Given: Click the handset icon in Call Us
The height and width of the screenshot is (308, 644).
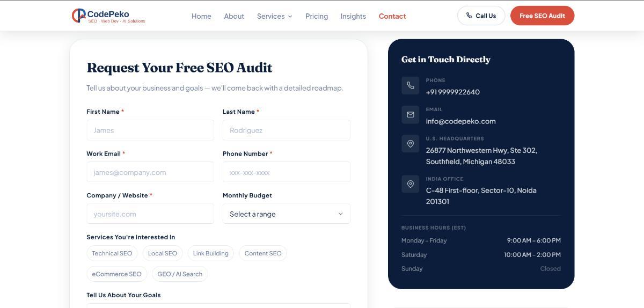Looking at the screenshot, I should 469,16.
